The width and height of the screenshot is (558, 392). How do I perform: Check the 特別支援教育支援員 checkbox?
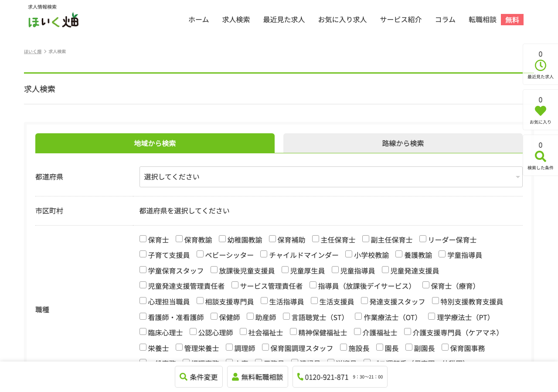pos(436,301)
